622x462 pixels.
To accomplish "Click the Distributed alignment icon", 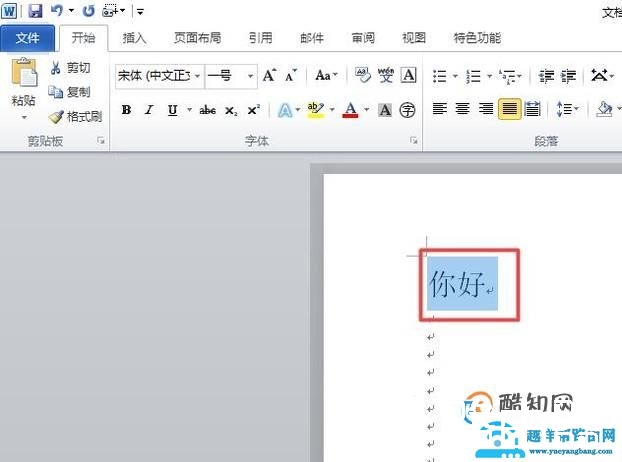I will pyautogui.click(x=532, y=108).
